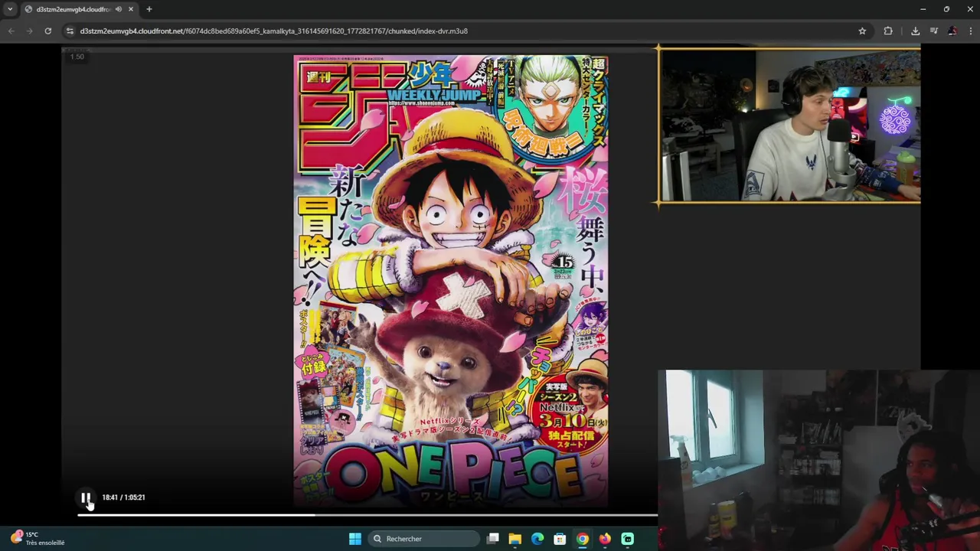
Task: Launch Firefox from the taskbar
Action: coord(605,539)
